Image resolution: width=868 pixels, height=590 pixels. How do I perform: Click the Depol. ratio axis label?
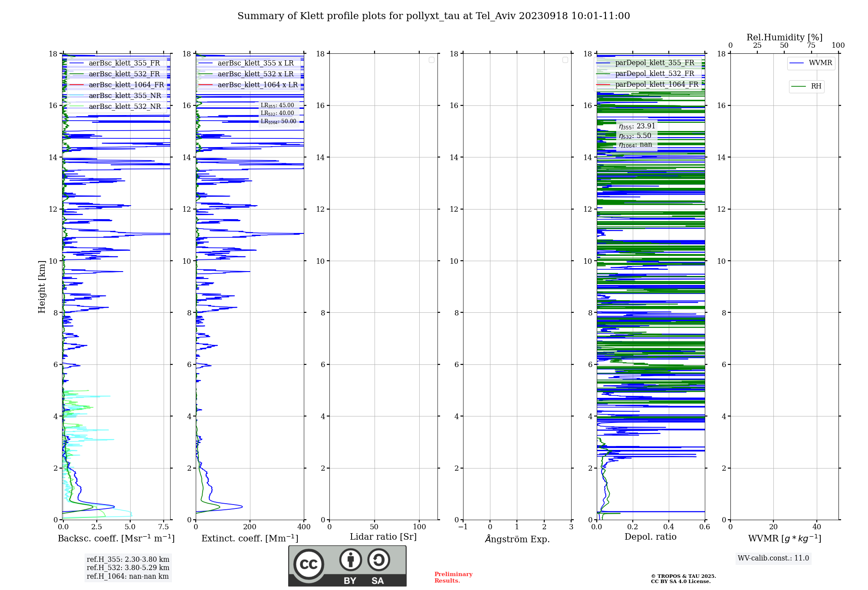coord(651,537)
